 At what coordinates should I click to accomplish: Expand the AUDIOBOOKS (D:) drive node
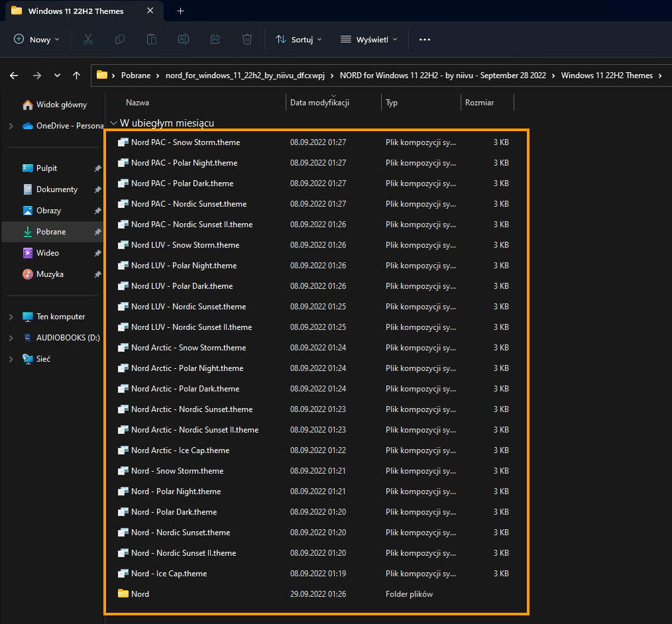[x=11, y=338]
